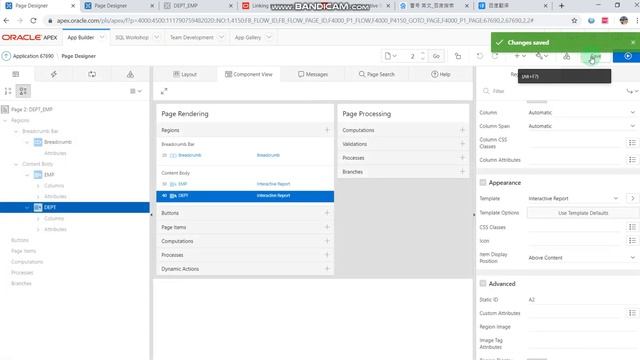Click the page lock icon in toolbar
640x360 pixels.
pos(458,56)
